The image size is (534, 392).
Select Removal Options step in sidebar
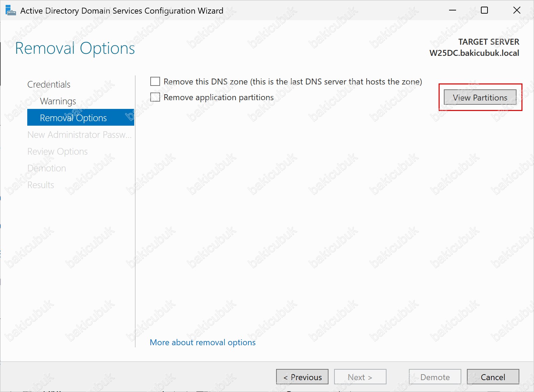(81, 118)
